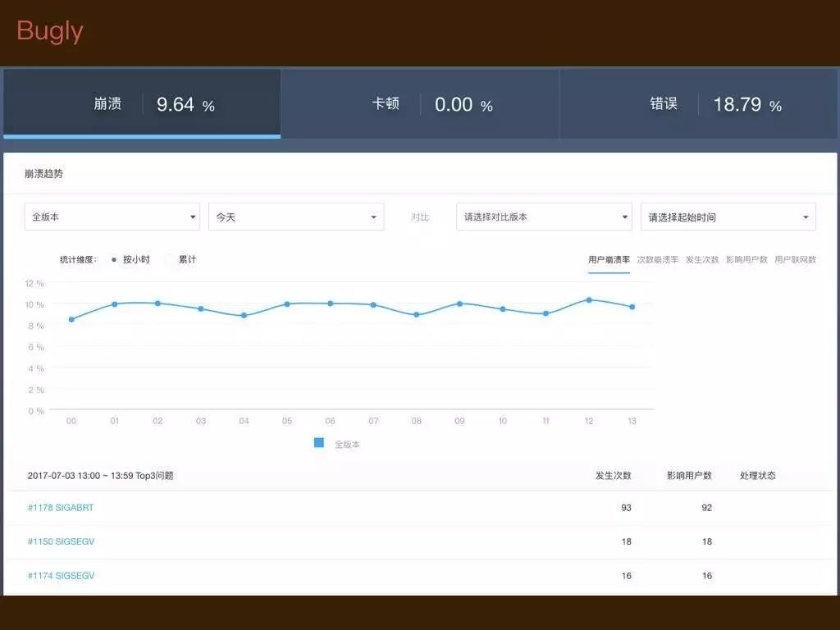Image resolution: width=840 pixels, height=630 pixels.
Task: Click the chart data point at hour 00
Action: pos(72,320)
